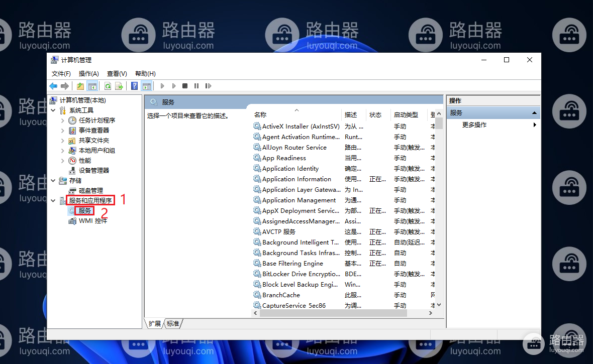Collapse the 存储 tree node
This screenshot has height=364, width=593.
(x=53, y=181)
